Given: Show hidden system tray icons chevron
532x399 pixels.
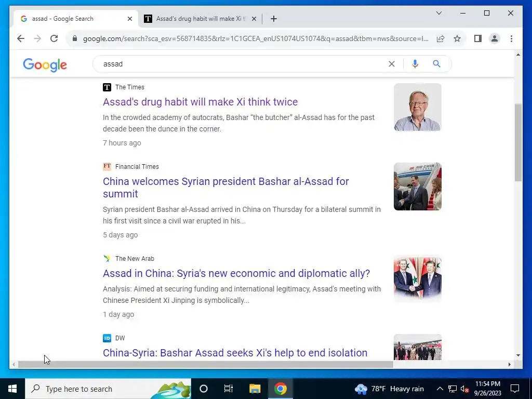Looking at the screenshot, I should click(440, 389).
